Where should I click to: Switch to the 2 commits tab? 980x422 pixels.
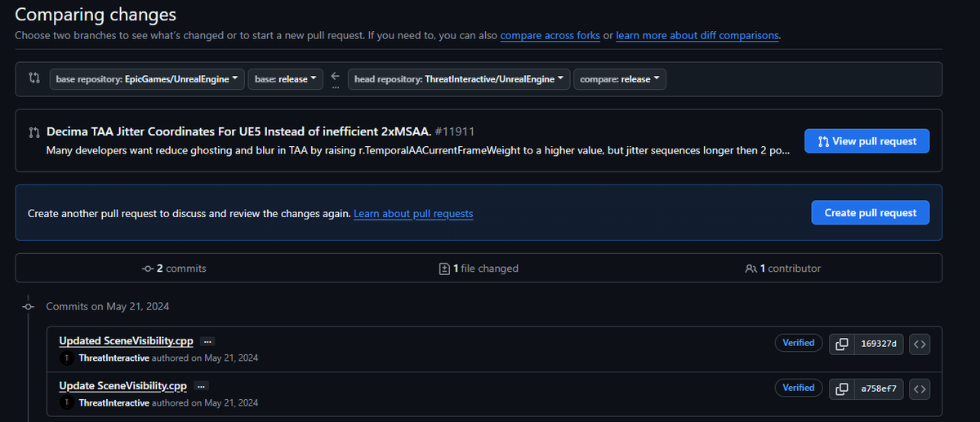click(174, 268)
